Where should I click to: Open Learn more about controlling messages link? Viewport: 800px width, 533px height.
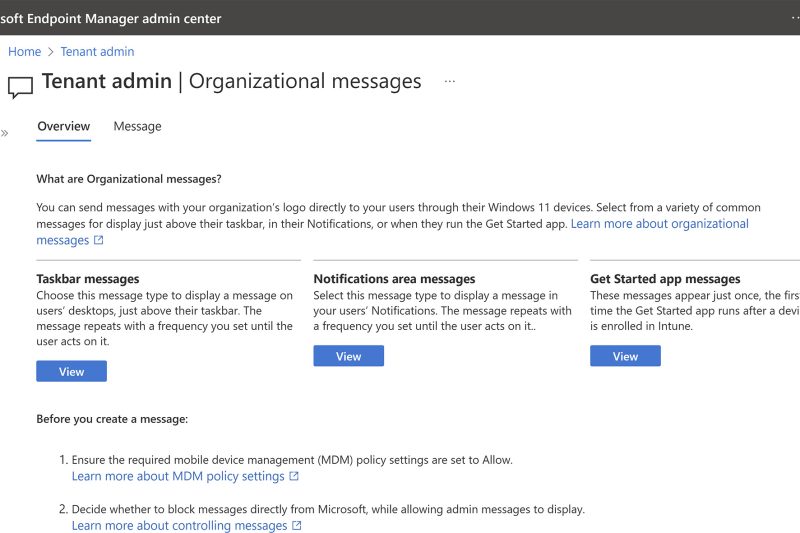click(180, 525)
